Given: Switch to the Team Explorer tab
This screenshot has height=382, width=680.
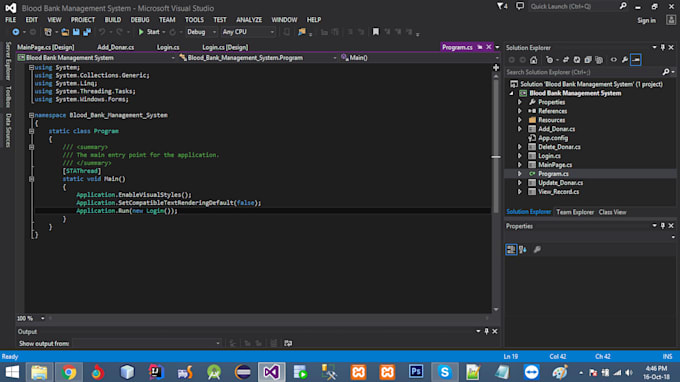Looking at the screenshot, I should click(575, 212).
